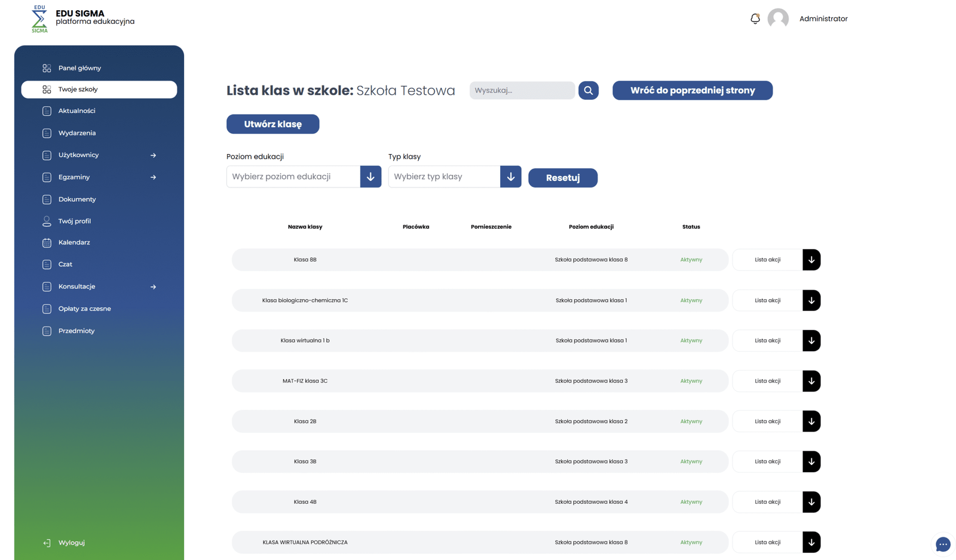Open Lista akcji for MAT-FIZ klasa 3C
This screenshot has height=560, width=956.
[x=811, y=381]
